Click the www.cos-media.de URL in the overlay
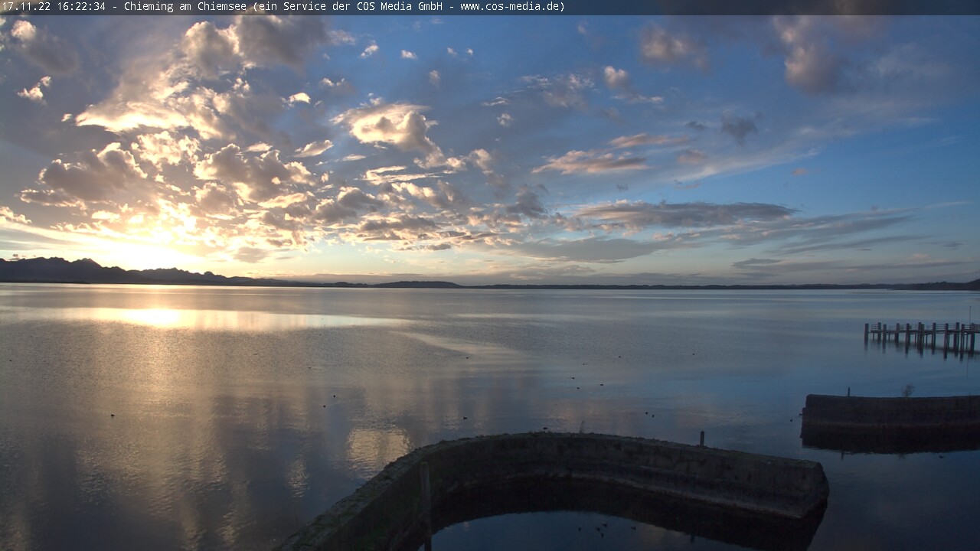This screenshot has width=980, height=551. pyautogui.click(x=510, y=7)
